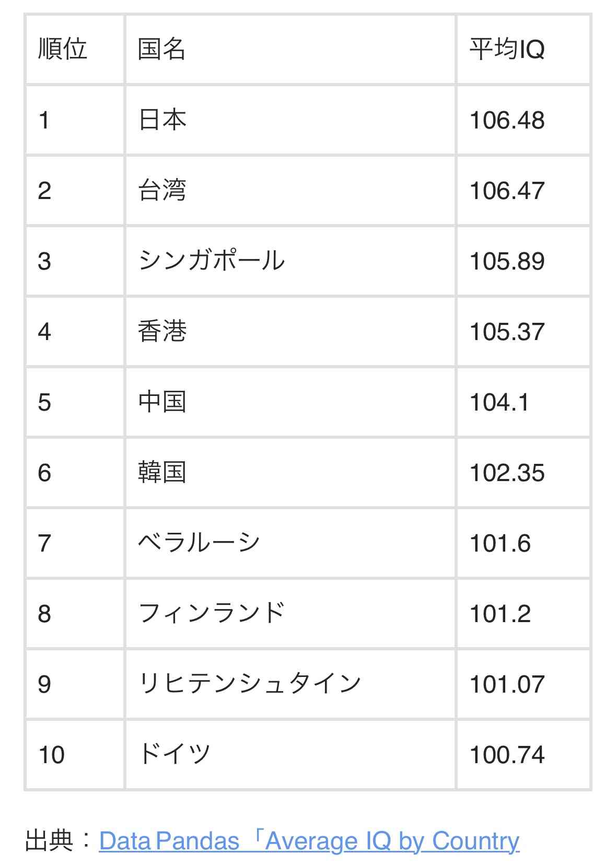Select the 104.1 IQ value
The width and height of the screenshot is (616, 865).
pos(499,402)
